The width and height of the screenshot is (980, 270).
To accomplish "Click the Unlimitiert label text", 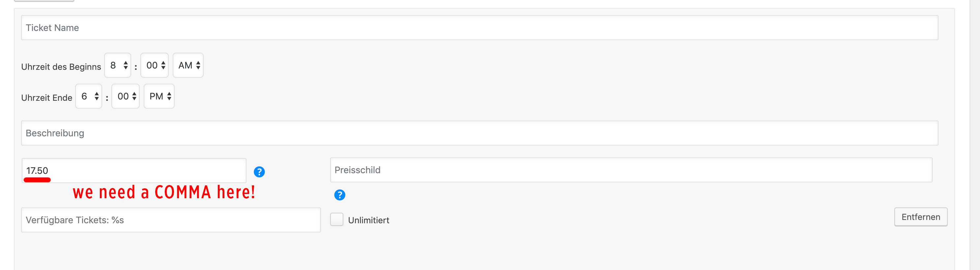I will (x=368, y=220).
